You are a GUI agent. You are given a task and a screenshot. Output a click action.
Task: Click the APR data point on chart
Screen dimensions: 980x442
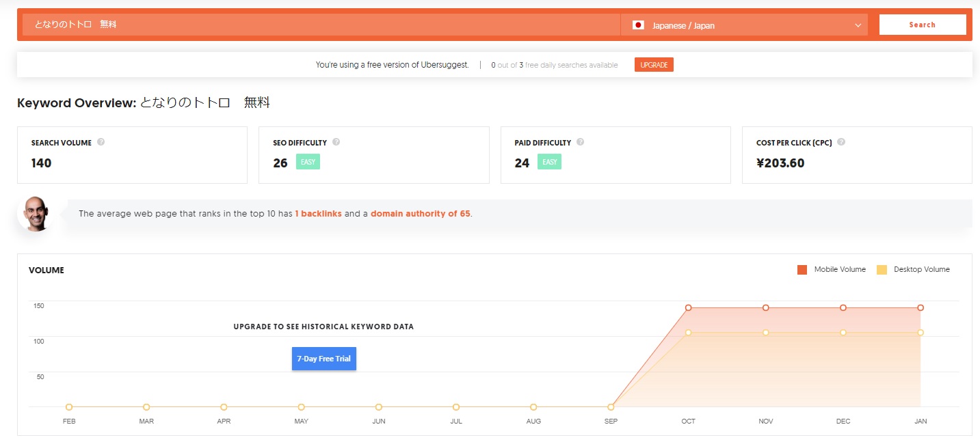point(224,407)
